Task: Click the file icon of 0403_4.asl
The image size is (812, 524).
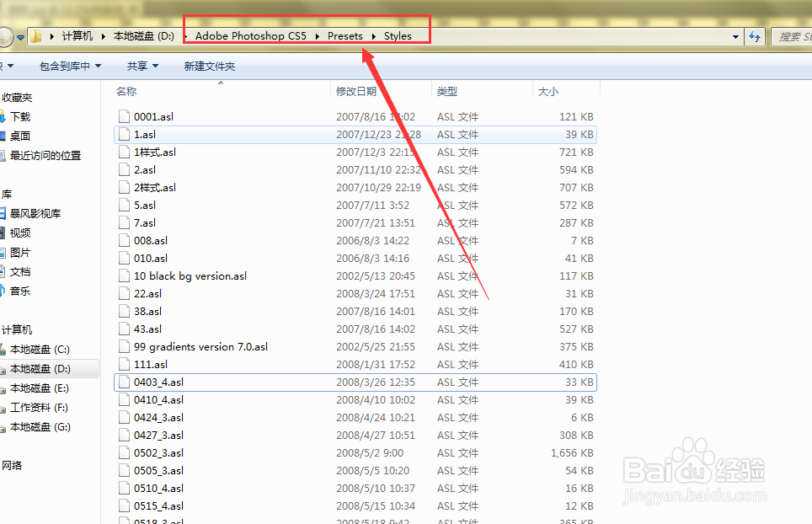Action: pyautogui.click(x=124, y=382)
